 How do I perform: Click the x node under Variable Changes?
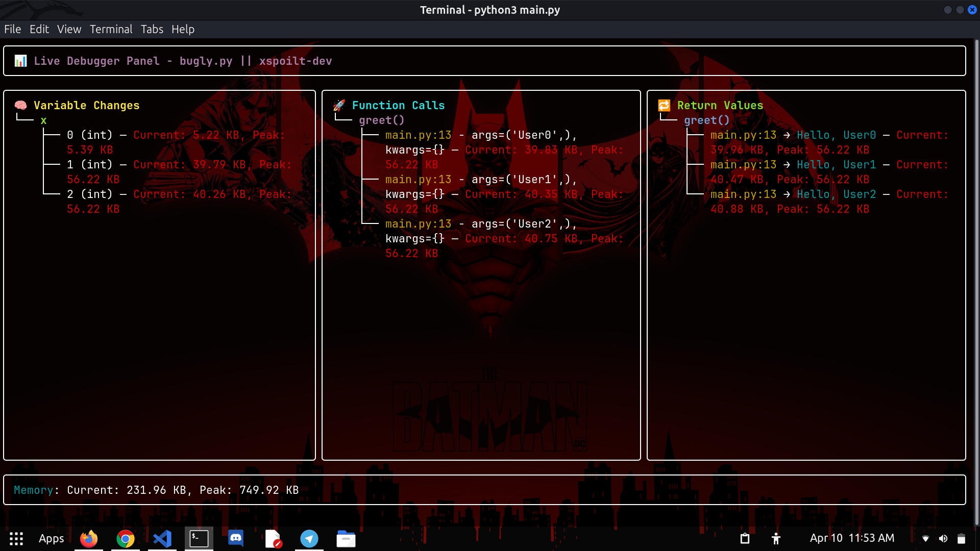point(43,121)
